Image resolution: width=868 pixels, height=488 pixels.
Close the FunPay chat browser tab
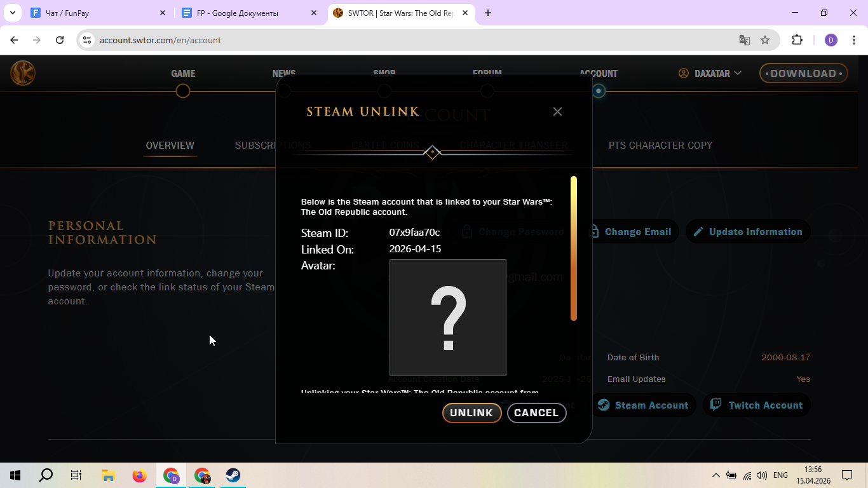[163, 13]
